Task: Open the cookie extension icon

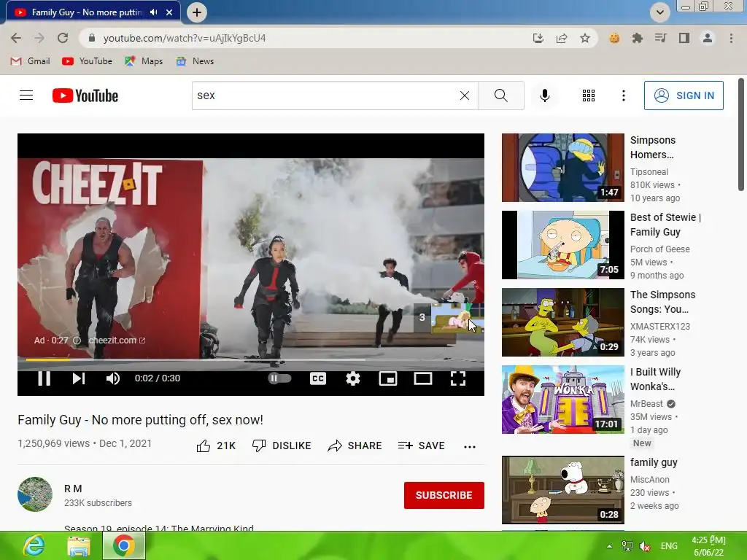Action: (614, 38)
